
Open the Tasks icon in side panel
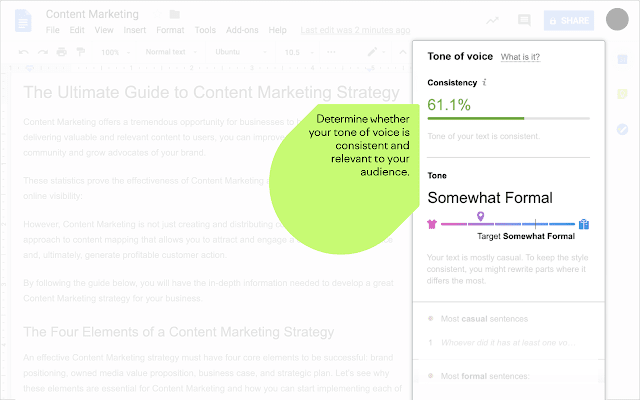click(623, 129)
